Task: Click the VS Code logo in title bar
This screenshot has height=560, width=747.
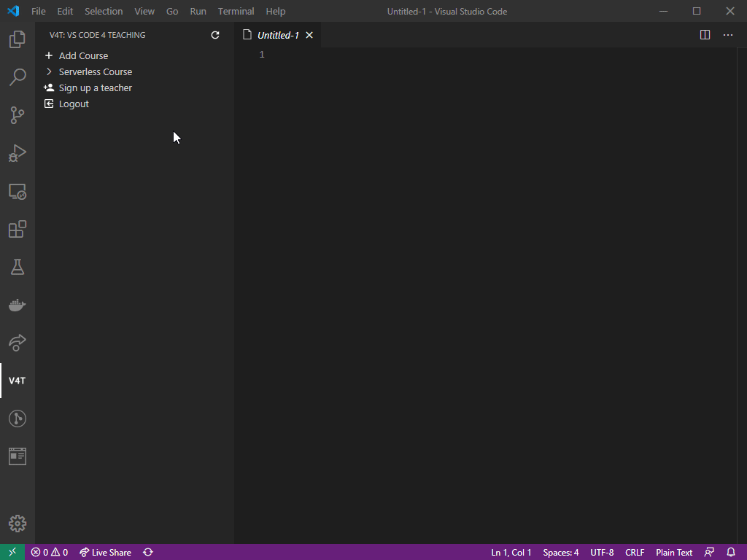Action: tap(13, 11)
